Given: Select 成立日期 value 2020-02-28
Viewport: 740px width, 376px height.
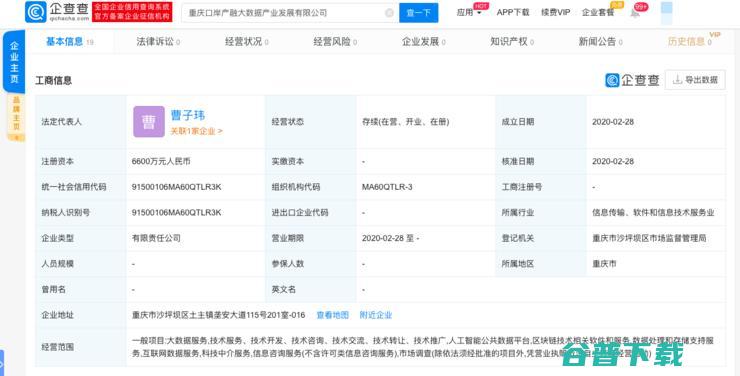Looking at the screenshot, I should [x=613, y=122].
